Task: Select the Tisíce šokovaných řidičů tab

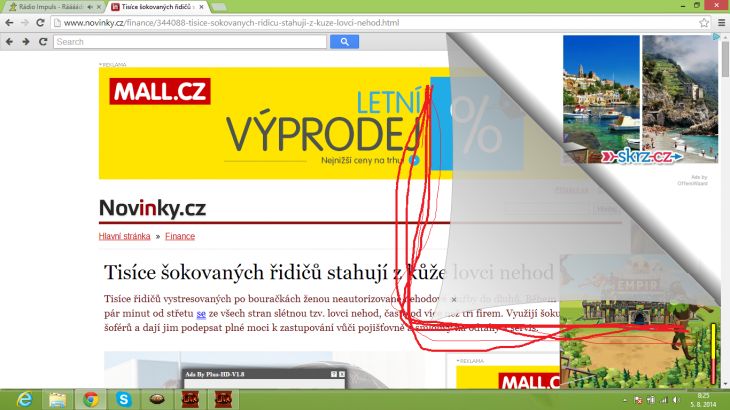Action: [156, 7]
